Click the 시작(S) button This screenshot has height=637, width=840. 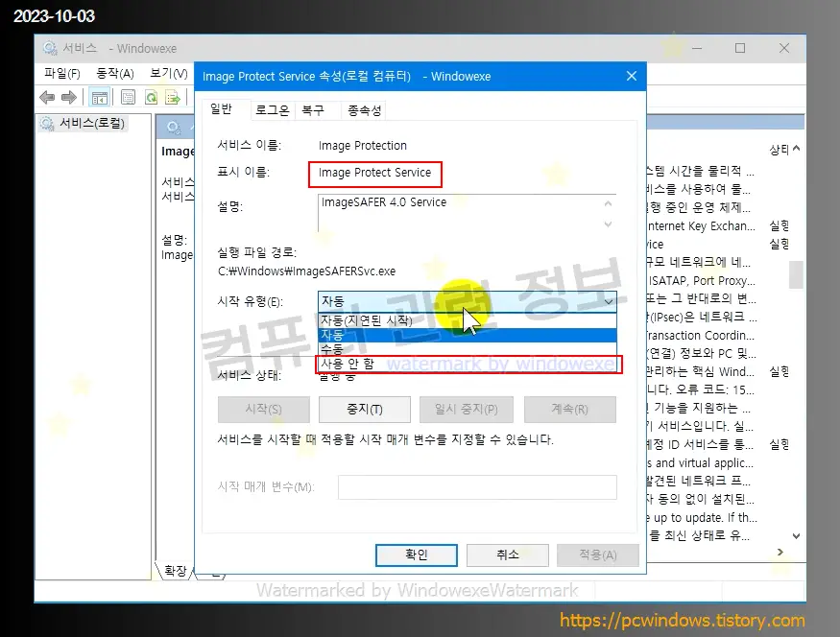pos(264,410)
